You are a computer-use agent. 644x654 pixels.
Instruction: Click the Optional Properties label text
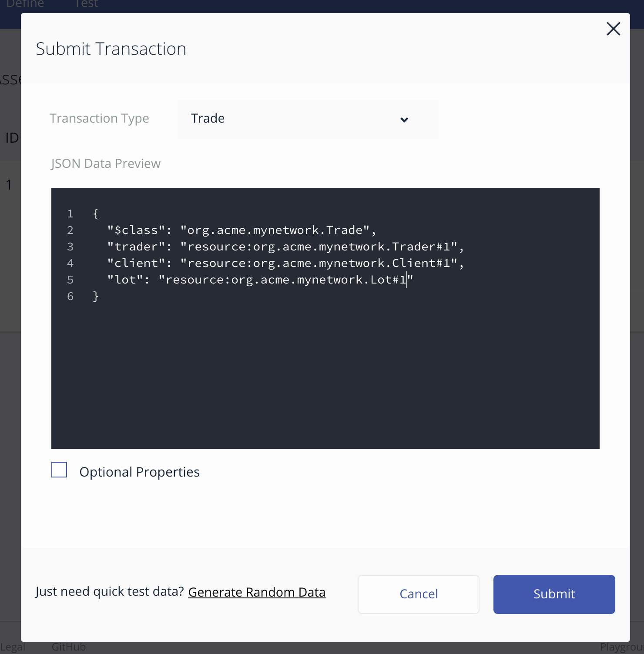click(139, 472)
